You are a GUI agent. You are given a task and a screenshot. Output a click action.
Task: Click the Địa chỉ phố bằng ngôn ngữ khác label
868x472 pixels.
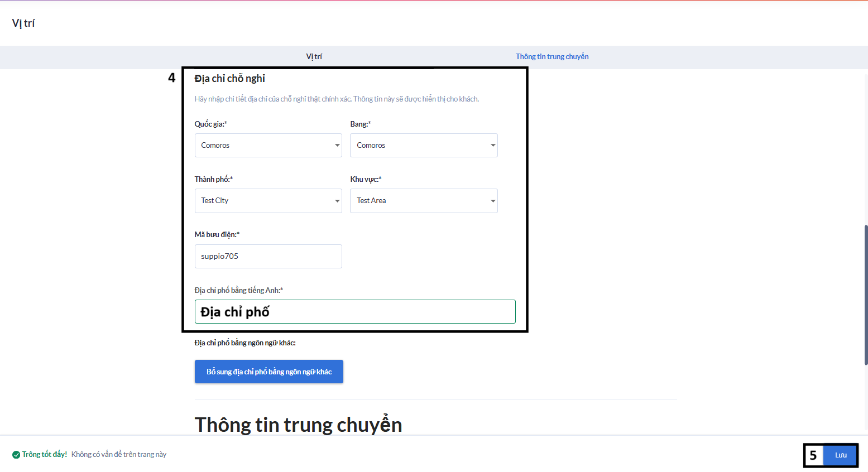[x=245, y=343]
